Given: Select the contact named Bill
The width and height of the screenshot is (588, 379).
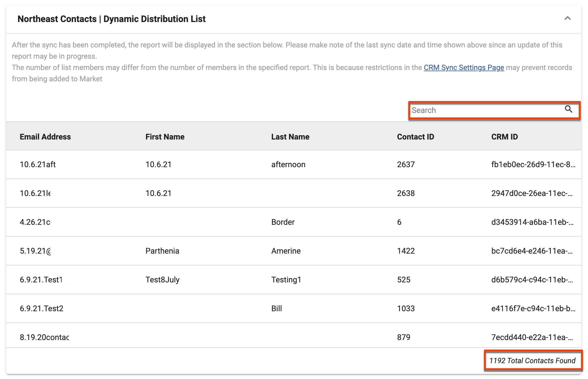Looking at the screenshot, I should pyautogui.click(x=276, y=308).
